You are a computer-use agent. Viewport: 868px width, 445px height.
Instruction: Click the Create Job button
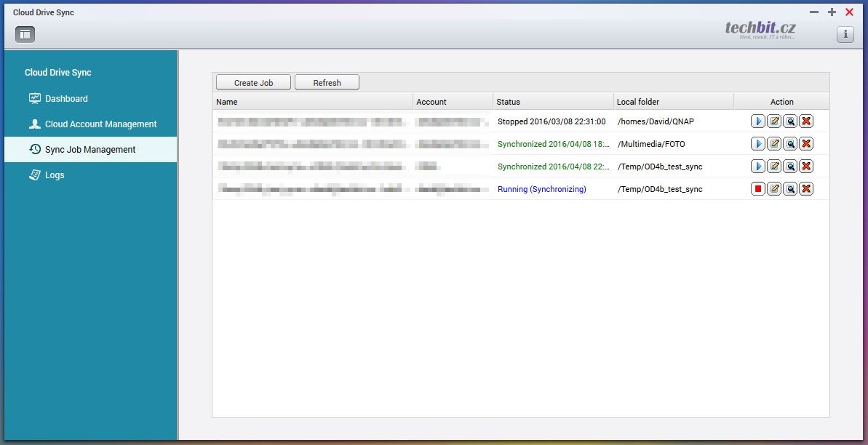253,83
